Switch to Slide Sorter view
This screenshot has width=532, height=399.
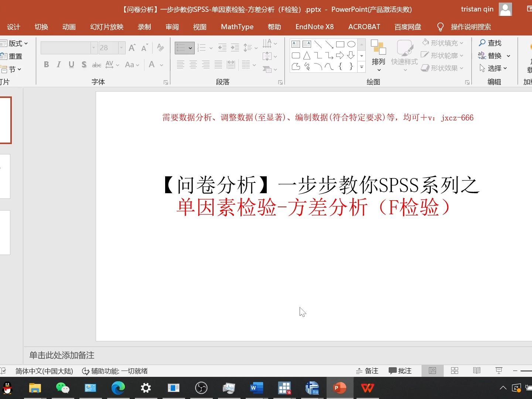[455, 371]
